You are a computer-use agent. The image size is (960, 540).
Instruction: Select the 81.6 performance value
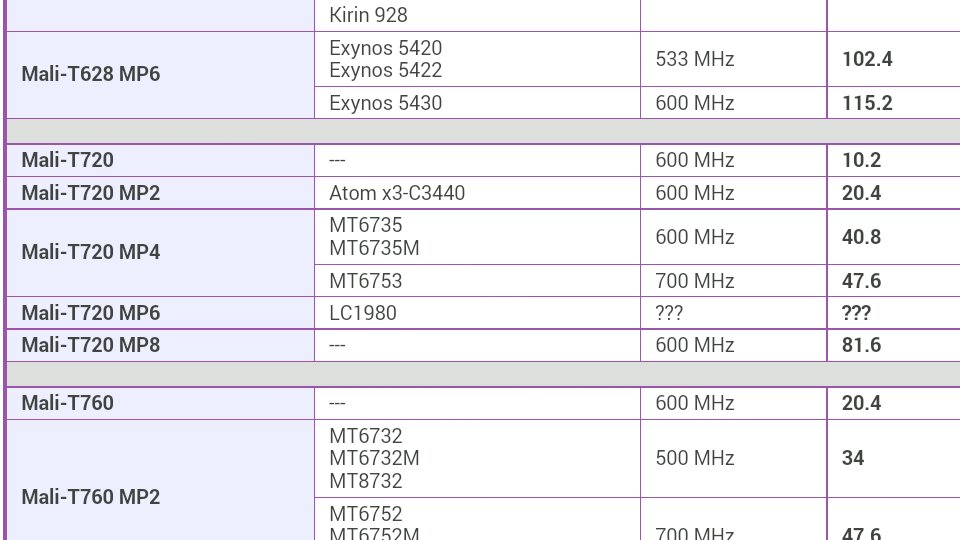[x=861, y=345]
